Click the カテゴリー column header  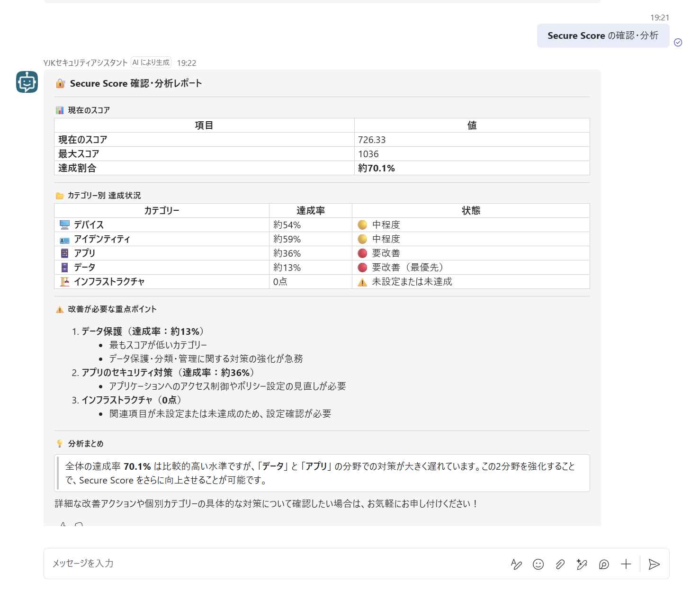click(162, 211)
